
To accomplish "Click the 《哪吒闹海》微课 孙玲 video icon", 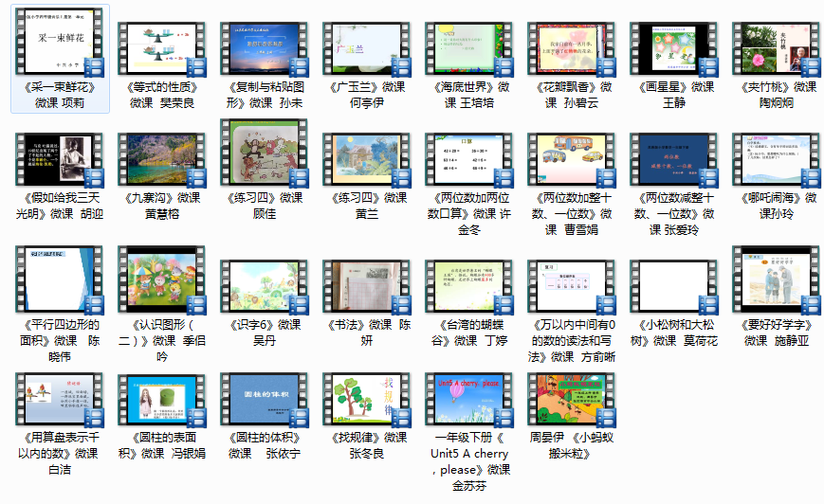I will (776, 160).
